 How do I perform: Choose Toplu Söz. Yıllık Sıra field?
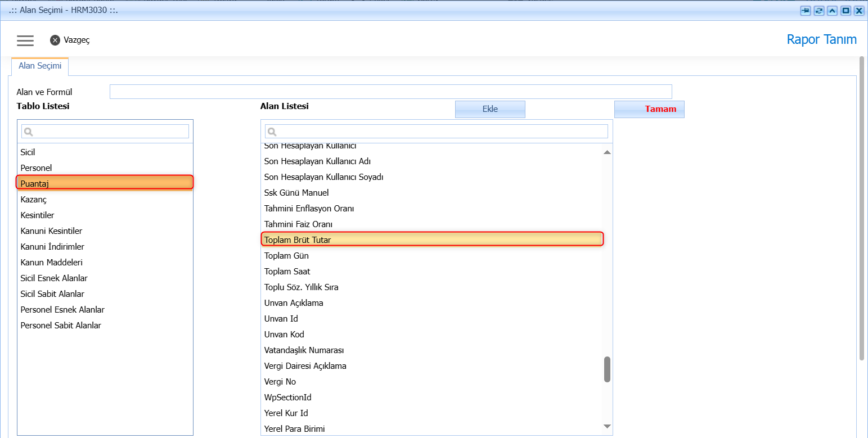[x=432, y=287]
